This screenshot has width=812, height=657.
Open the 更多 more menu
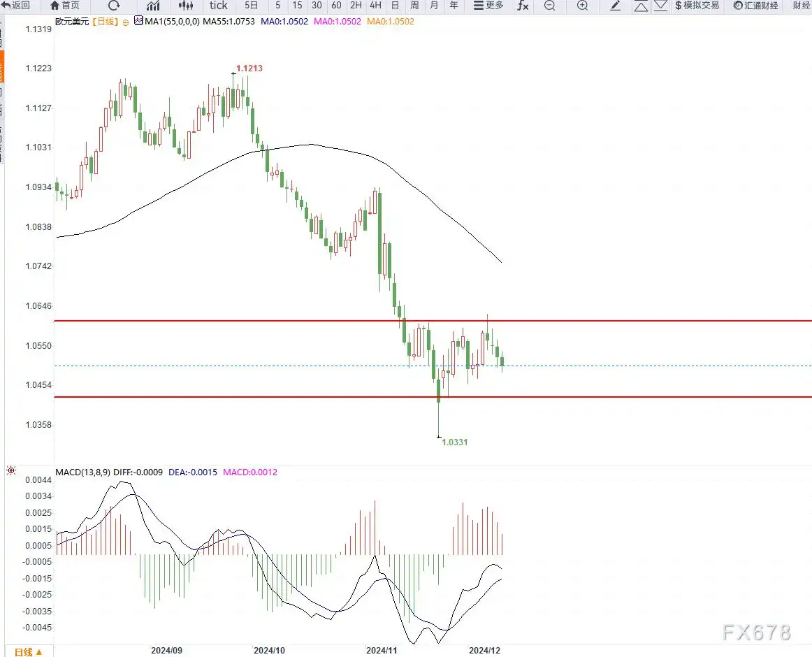click(x=489, y=5)
